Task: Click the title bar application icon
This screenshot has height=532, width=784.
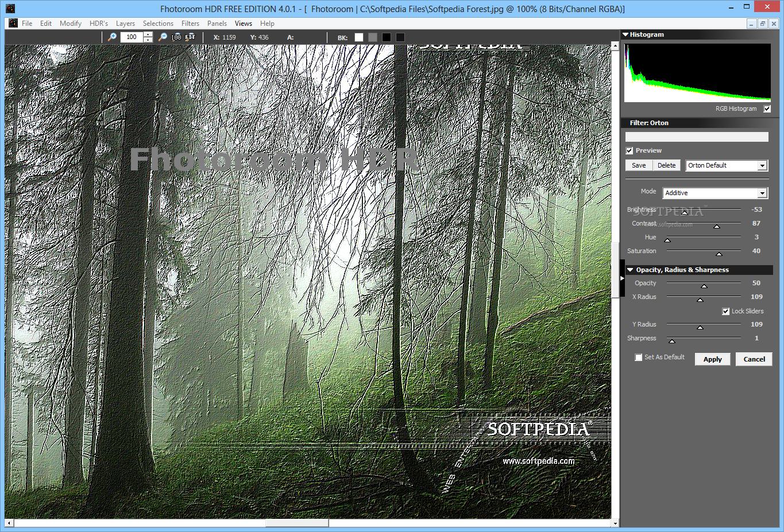Action: coord(9,8)
